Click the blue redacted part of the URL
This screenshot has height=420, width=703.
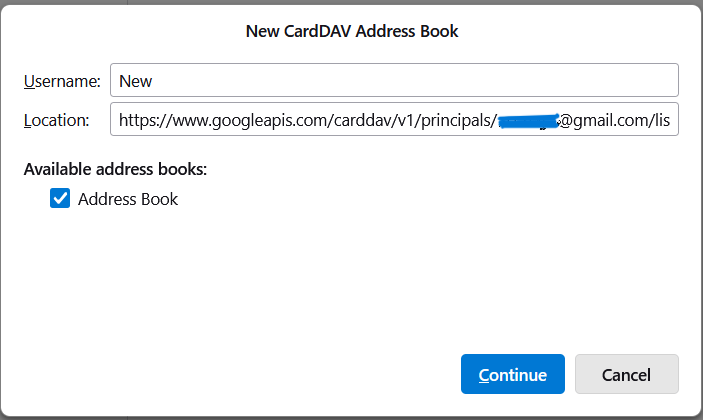(x=527, y=121)
